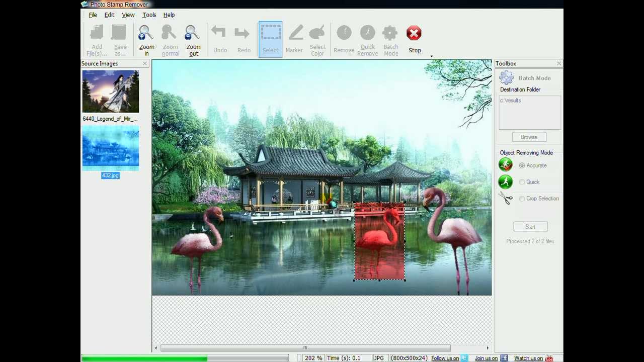Click the Add File(s) toolbar icon
This screenshot has height=362, width=644.
(x=97, y=33)
